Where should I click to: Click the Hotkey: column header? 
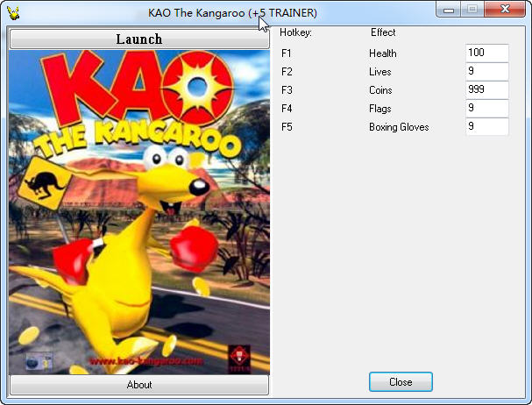(295, 32)
